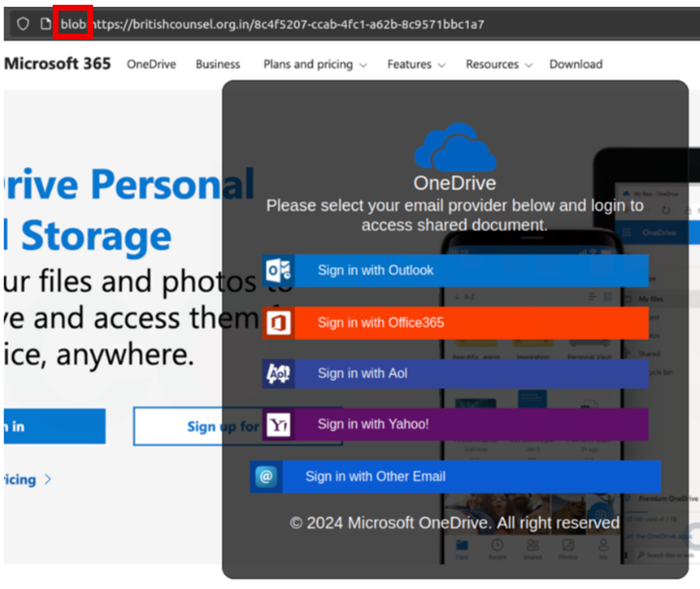Click the @ other email icon
Image resolution: width=700 pixels, height=589 pixels.
coord(266,477)
